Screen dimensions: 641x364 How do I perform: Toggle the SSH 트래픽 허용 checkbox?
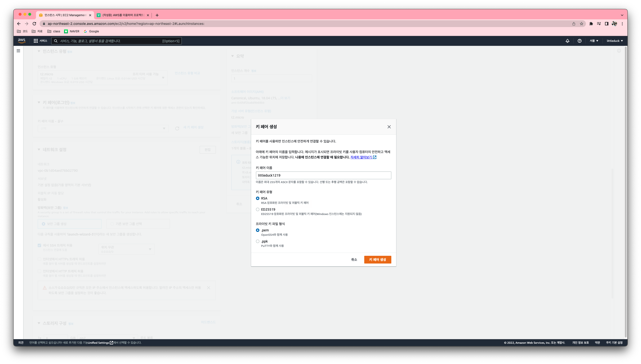[x=39, y=245]
